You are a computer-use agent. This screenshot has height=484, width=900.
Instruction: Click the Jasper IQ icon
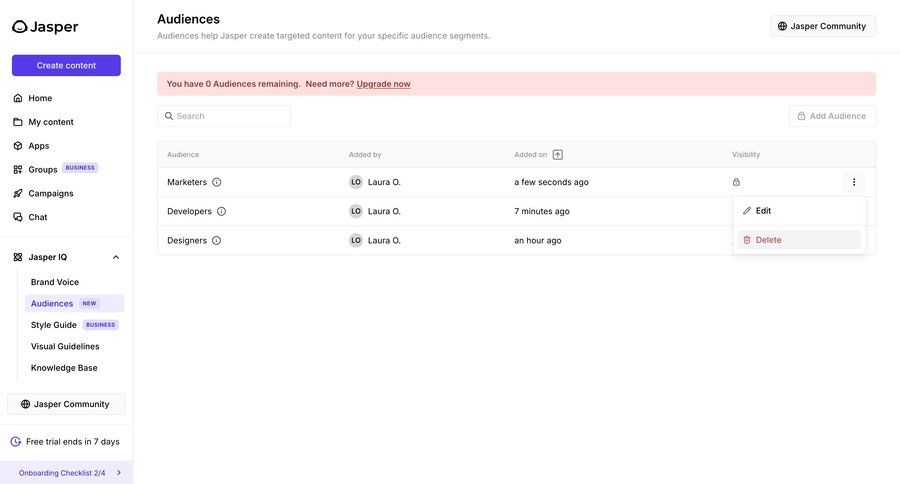(18, 257)
